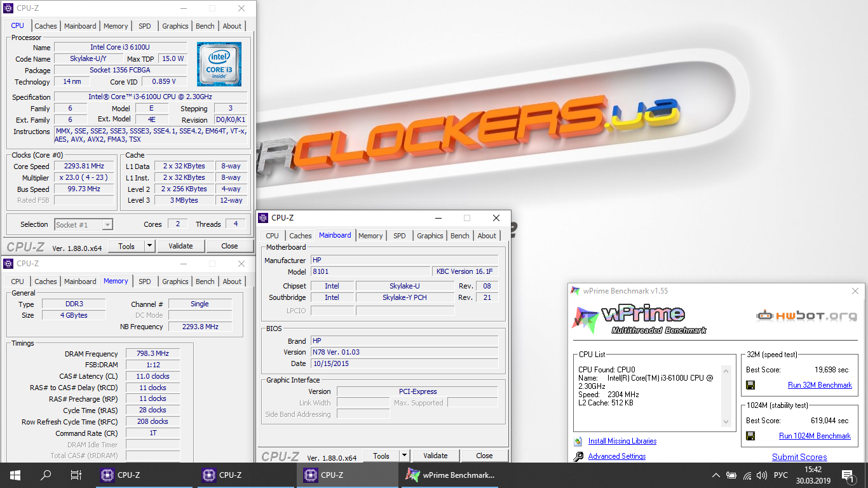Click the scroll down arrow in the CPU List box
Image resolution: width=868 pixels, height=488 pixels.
726,422
